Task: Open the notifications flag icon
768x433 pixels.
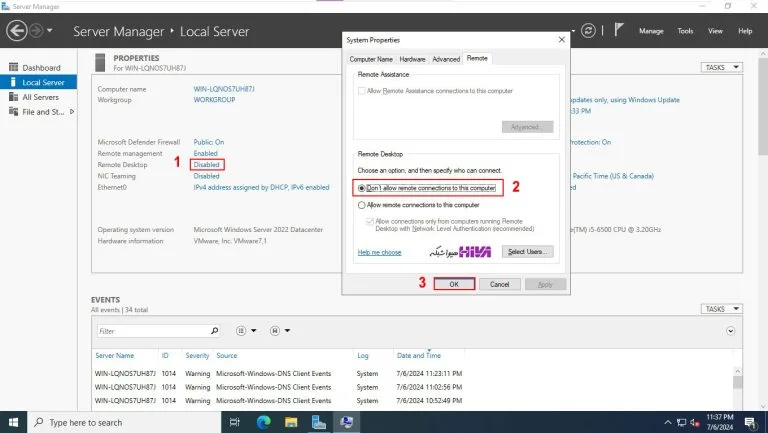Action: coord(619,30)
